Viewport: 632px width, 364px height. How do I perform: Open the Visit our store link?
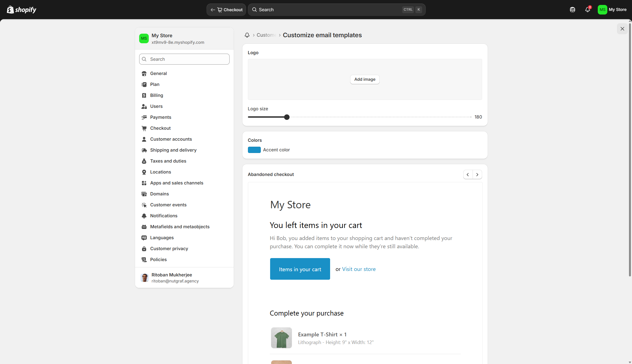(359, 269)
